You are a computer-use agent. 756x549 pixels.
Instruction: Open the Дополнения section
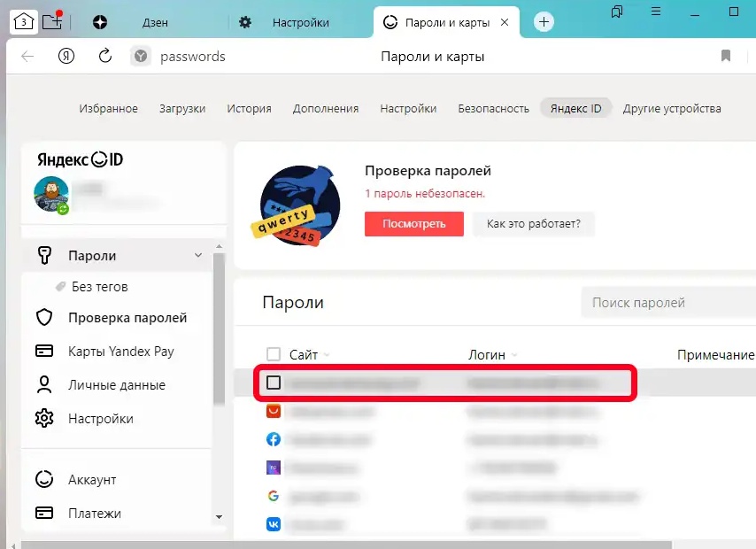[x=326, y=109]
